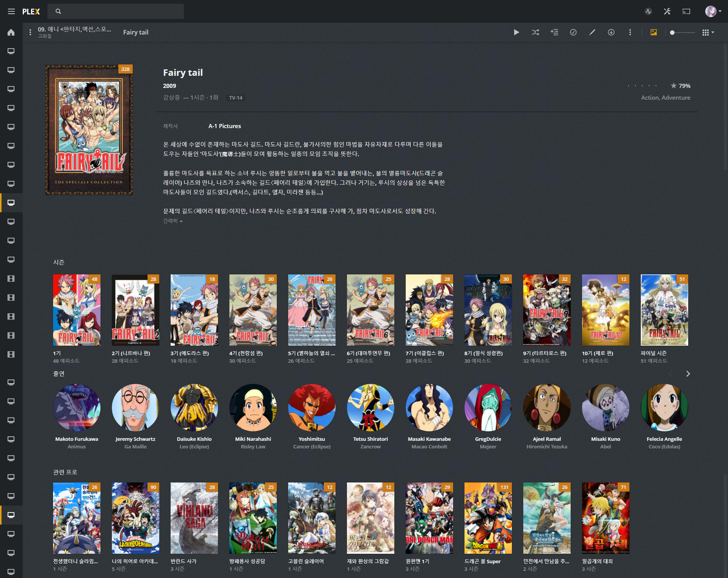728x578 pixels.
Task: Open cast member Masaki Kawanabe
Action: tap(429, 407)
